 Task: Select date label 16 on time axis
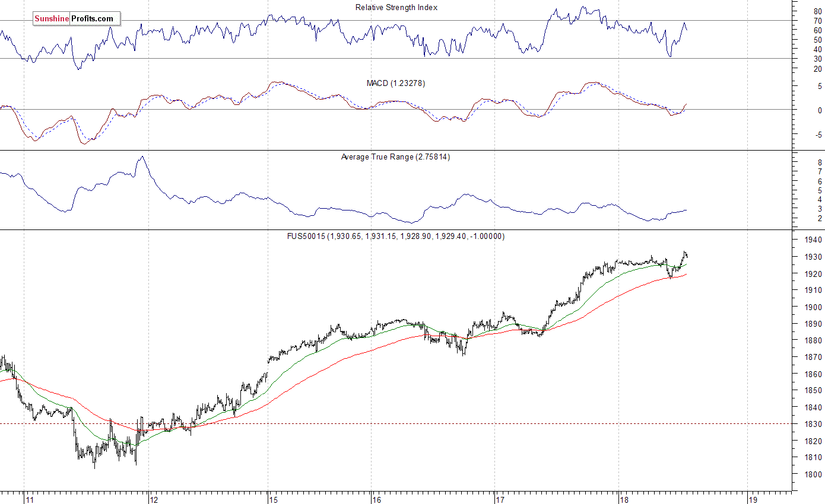(x=377, y=499)
